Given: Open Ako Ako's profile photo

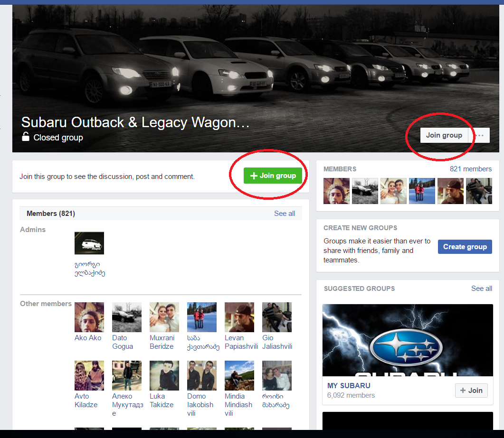Looking at the screenshot, I should click(x=89, y=317).
